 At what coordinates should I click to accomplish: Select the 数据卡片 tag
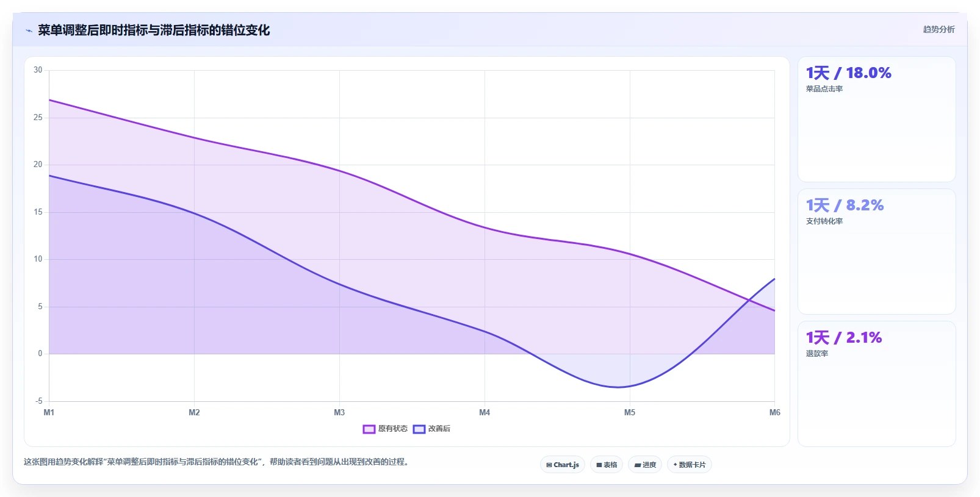click(x=690, y=465)
